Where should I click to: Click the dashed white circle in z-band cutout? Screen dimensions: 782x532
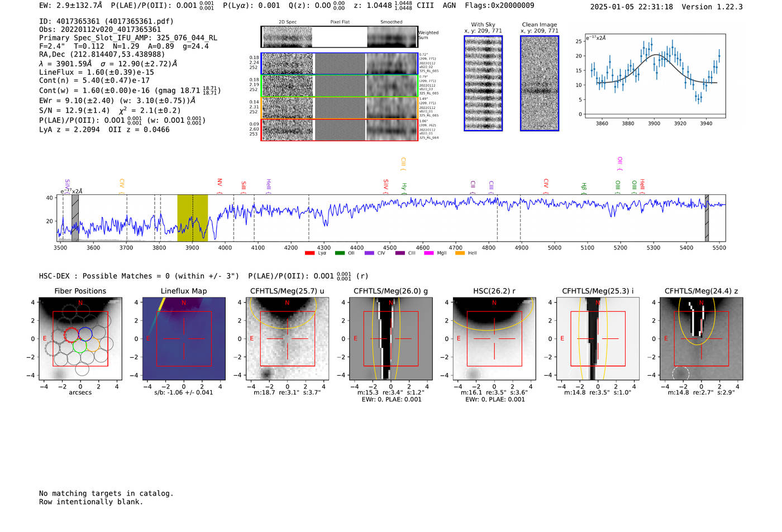click(681, 374)
